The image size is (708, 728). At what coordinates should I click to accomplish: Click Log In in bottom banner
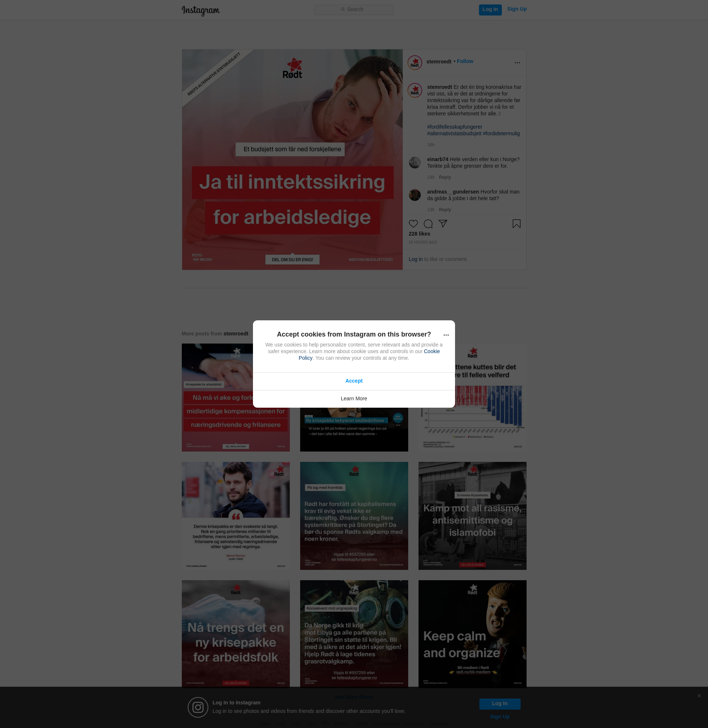pos(499,703)
